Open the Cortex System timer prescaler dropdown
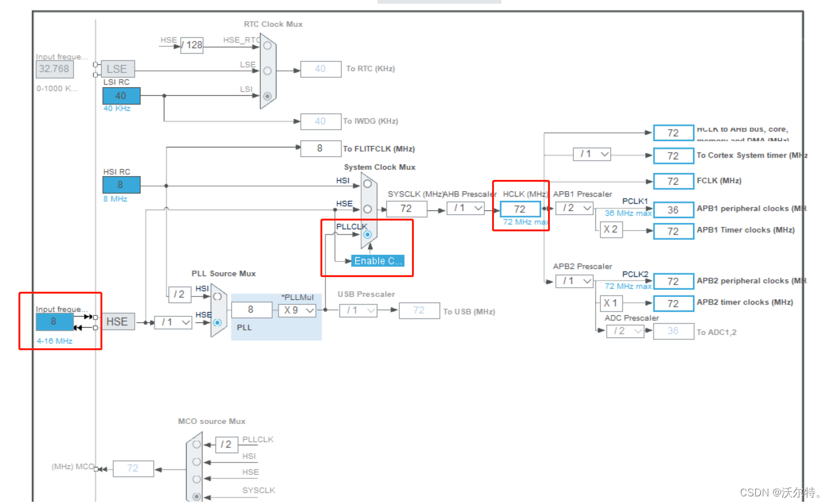Image resolution: width=829 pixels, height=504 pixels. [x=591, y=154]
